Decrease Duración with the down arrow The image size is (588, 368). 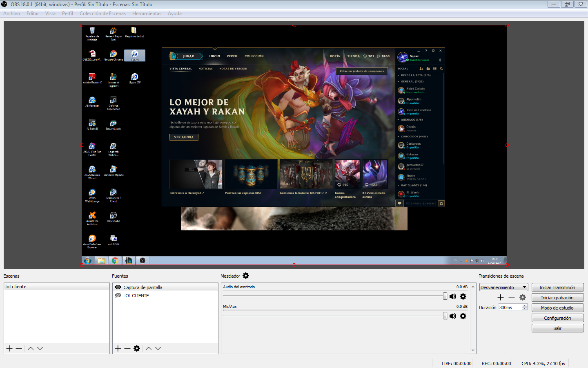point(525,309)
